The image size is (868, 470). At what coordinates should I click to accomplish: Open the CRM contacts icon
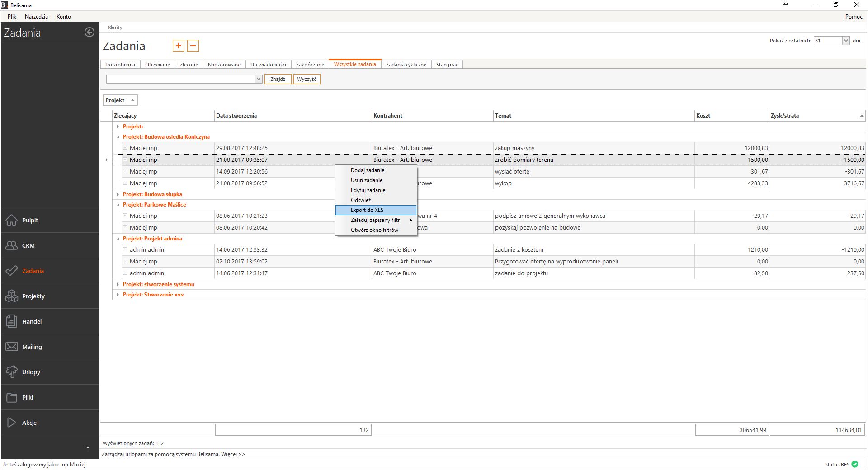(x=12, y=245)
